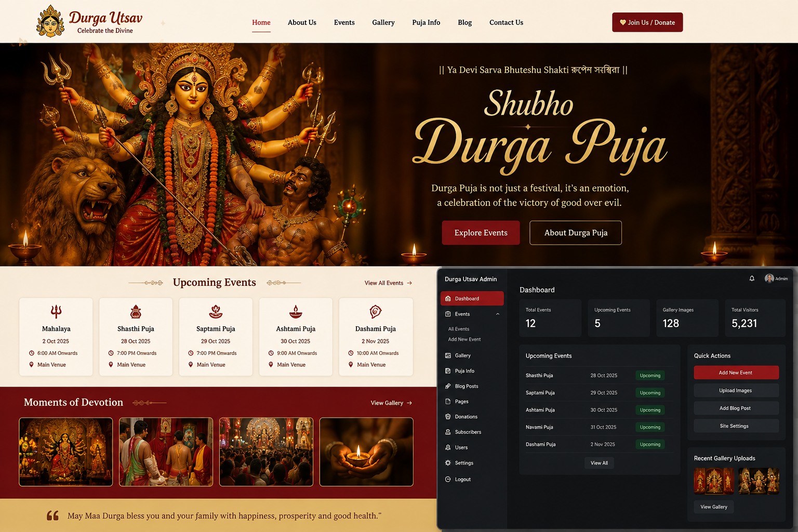Click the Total Visitors stat card
This screenshot has width=798, height=532.
click(756, 318)
